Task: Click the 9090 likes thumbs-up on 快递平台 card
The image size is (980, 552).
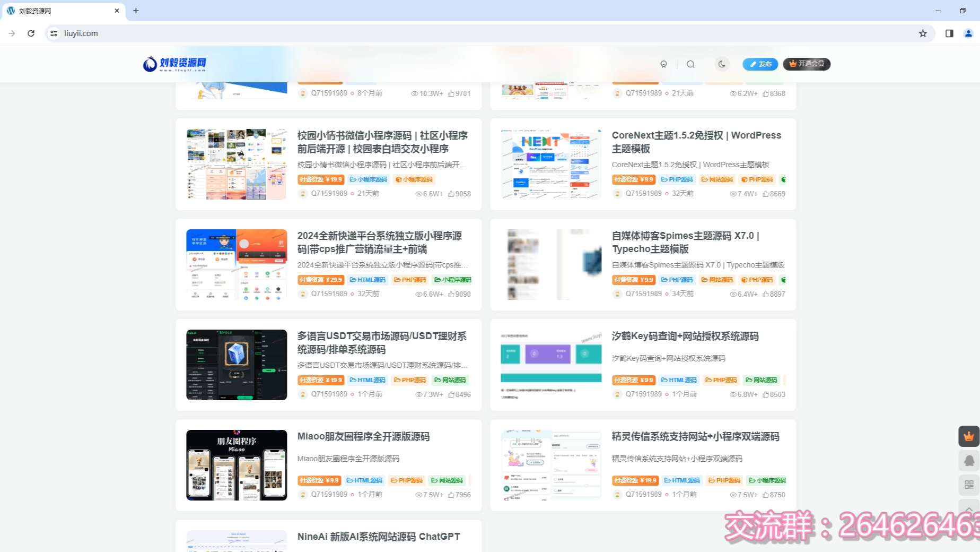Action: point(459,294)
